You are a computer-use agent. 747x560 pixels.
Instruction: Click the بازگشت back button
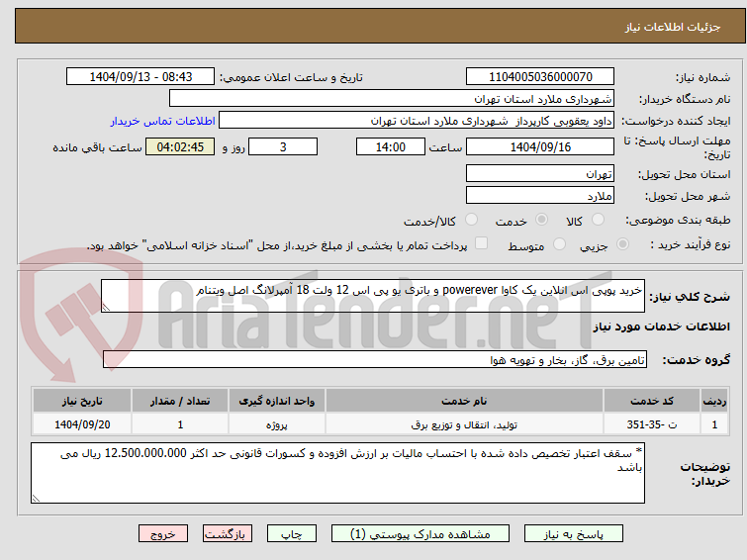(228, 534)
